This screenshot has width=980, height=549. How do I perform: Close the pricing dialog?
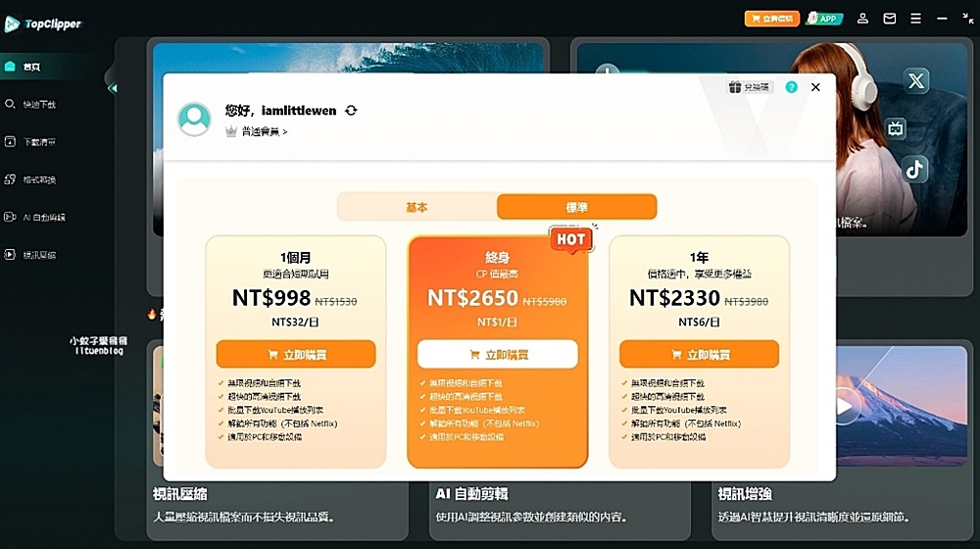pyautogui.click(x=815, y=87)
